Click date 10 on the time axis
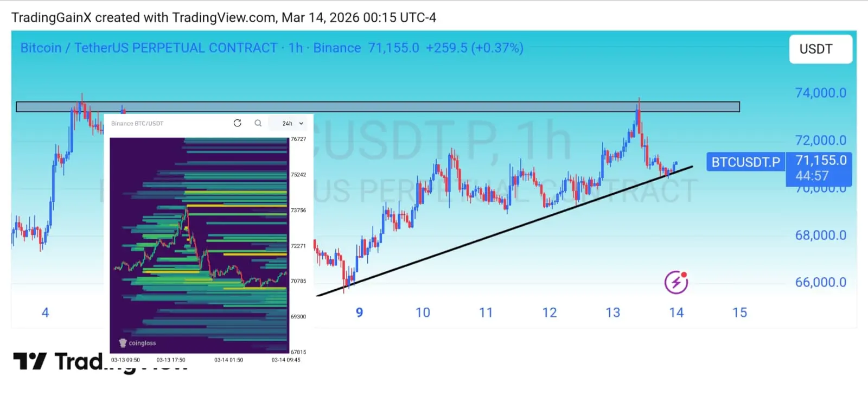The image size is (868, 395). coord(423,313)
